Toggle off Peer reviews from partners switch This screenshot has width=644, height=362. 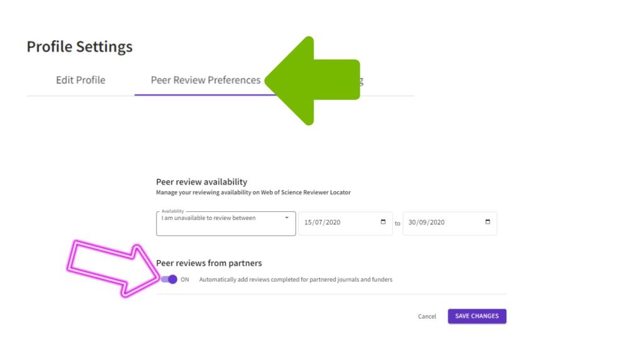coord(169,280)
